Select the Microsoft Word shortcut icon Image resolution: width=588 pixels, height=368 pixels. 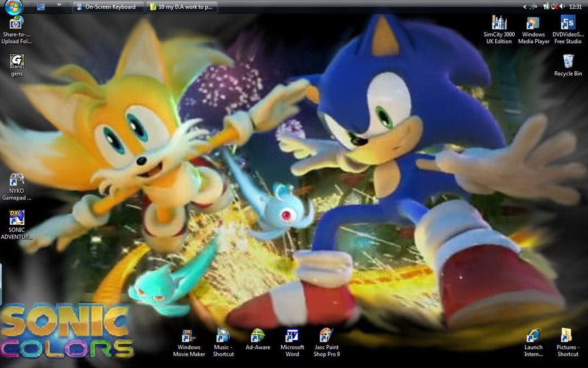tap(292, 343)
